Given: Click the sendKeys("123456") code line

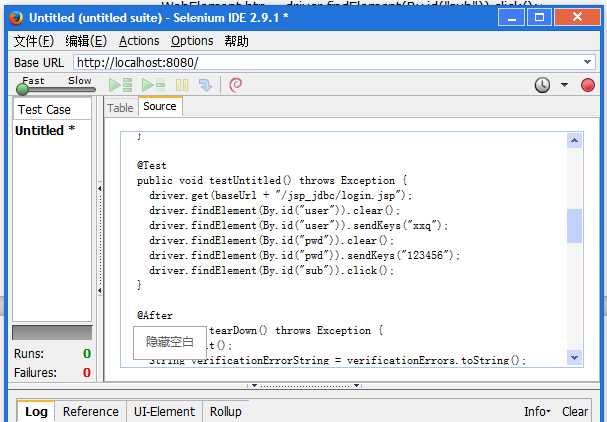Looking at the screenshot, I should (x=304, y=256).
